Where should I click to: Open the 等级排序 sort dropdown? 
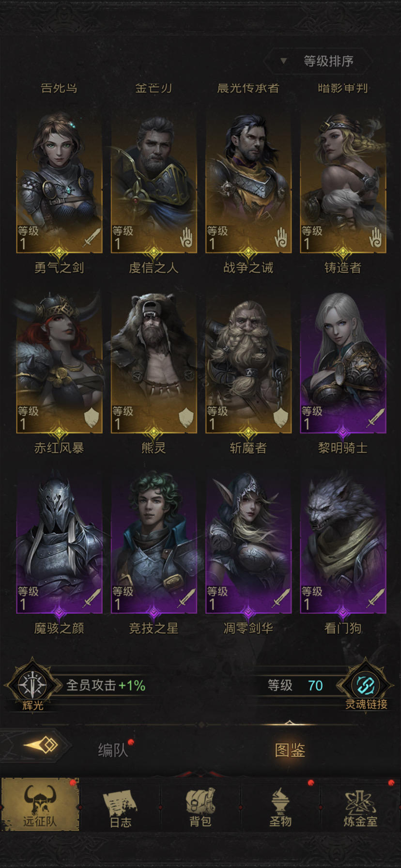tap(318, 61)
